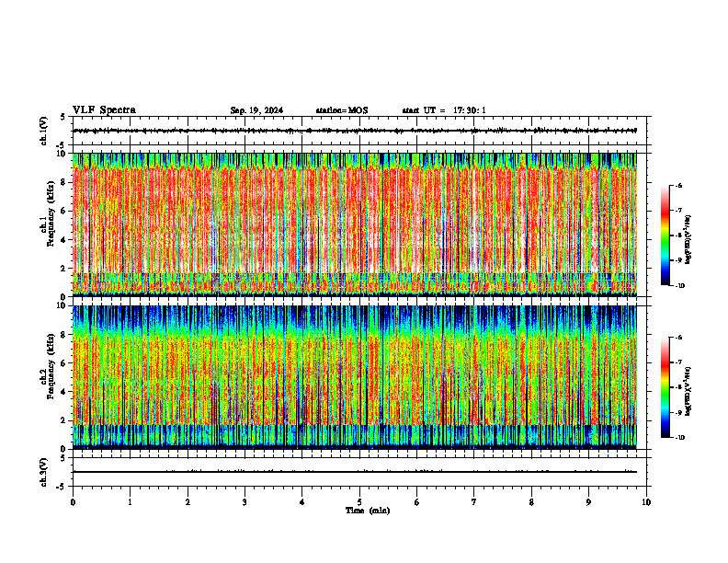Select the "Time (min)" axis label
728x563 pixels.
[x=368, y=511]
